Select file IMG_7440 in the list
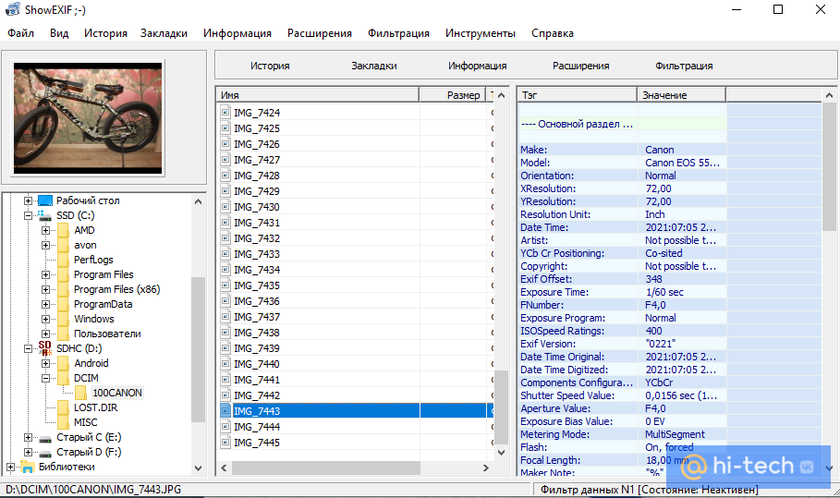The width and height of the screenshot is (840, 498). click(257, 364)
